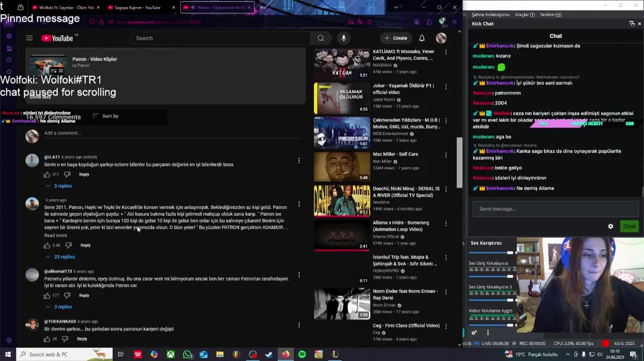Open YouTube Create dropdown button
The height and width of the screenshot is (361, 644).
396,38
